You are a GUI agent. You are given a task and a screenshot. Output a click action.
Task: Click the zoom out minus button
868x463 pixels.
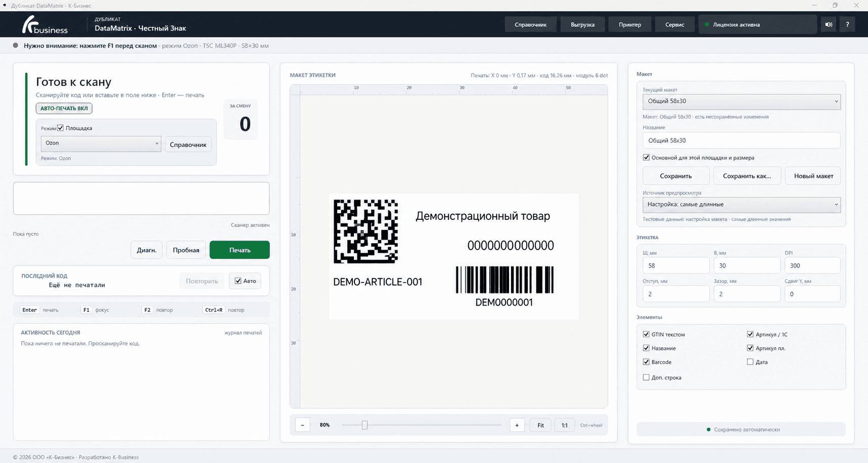click(x=302, y=425)
